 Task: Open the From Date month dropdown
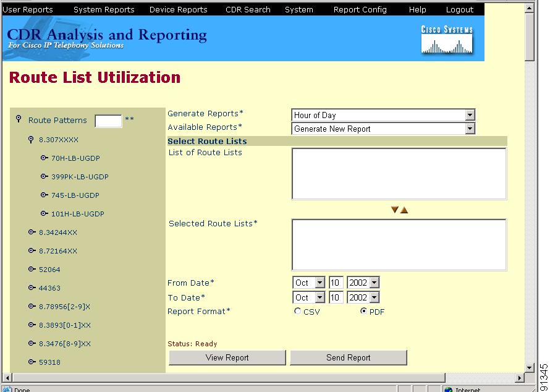coord(319,283)
